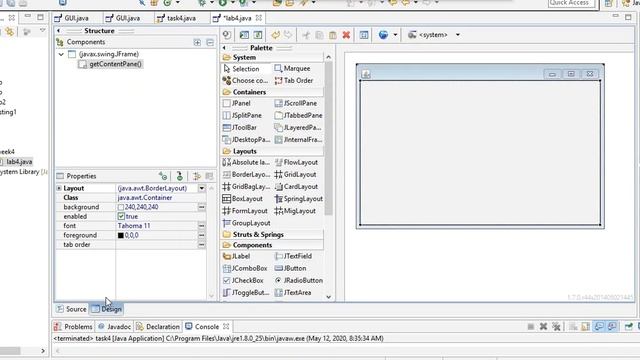Open font property editor button

pos(202,226)
